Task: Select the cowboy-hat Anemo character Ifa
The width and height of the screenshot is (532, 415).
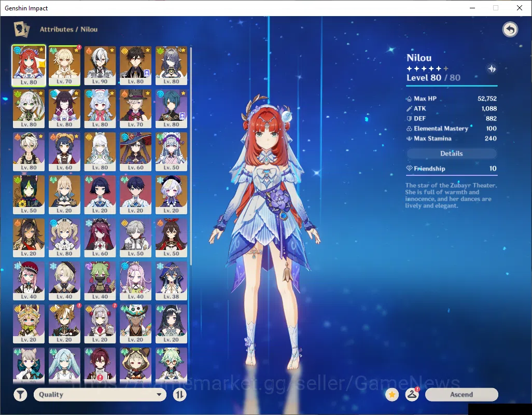Action: 136,324
